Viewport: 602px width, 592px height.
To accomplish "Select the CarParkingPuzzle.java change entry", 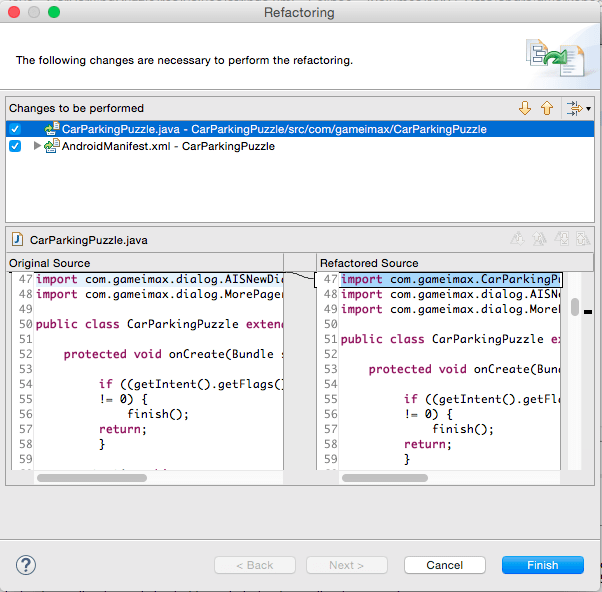I will point(274,129).
